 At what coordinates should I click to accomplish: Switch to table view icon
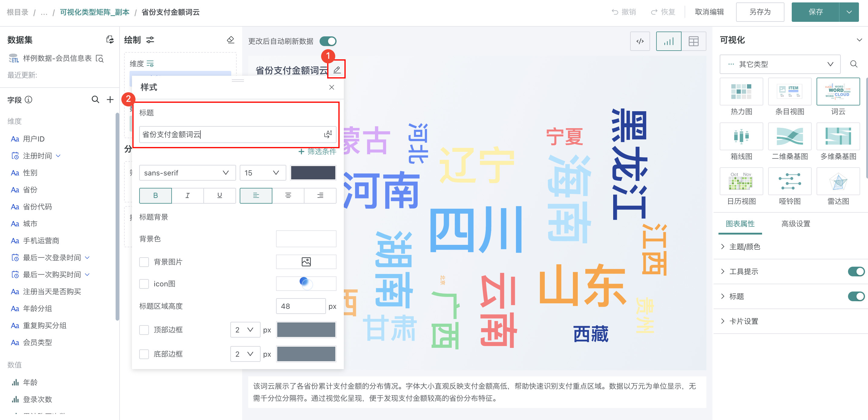[693, 41]
